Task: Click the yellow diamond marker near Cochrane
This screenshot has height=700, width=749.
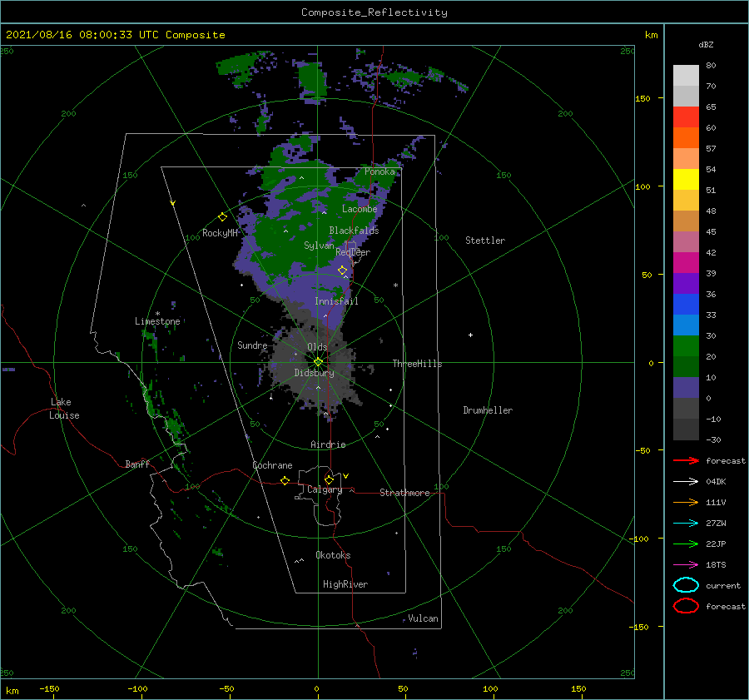Action: point(285,481)
